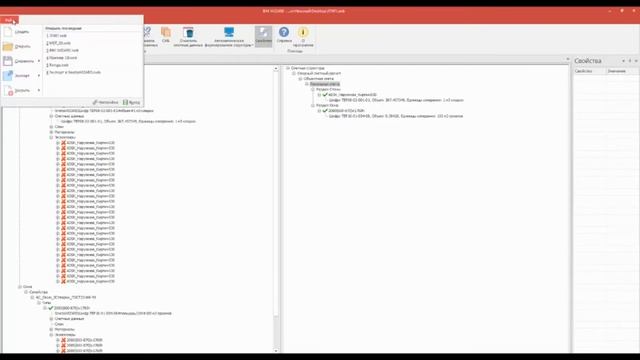The height and width of the screenshot is (360, 640).
Task: Click the left tree scrollbar down arrow
Action: tap(276, 350)
